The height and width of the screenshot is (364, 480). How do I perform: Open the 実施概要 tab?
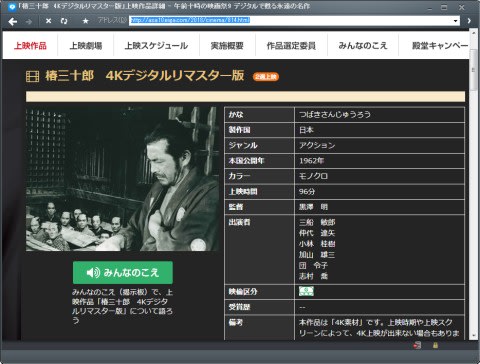click(227, 45)
